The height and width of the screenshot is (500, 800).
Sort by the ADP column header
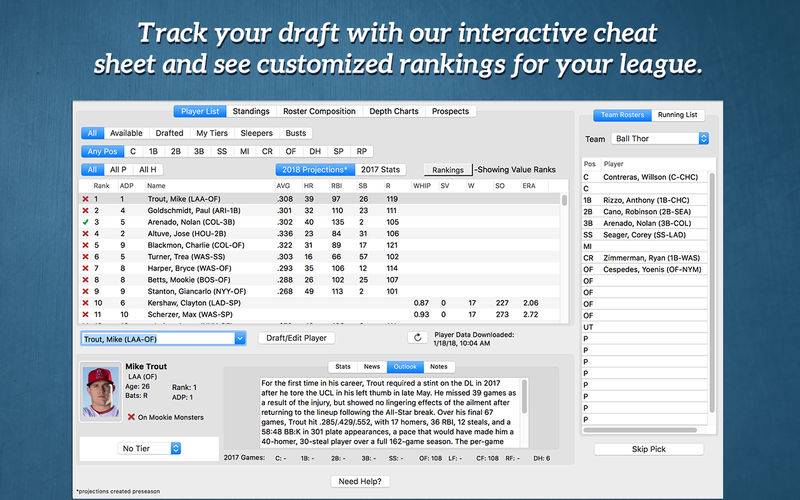pyautogui.click(x=127, y=186)
